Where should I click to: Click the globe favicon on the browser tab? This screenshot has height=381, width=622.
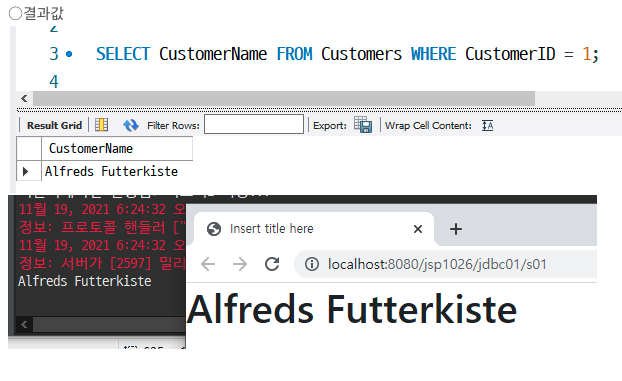tap(214, 229)
